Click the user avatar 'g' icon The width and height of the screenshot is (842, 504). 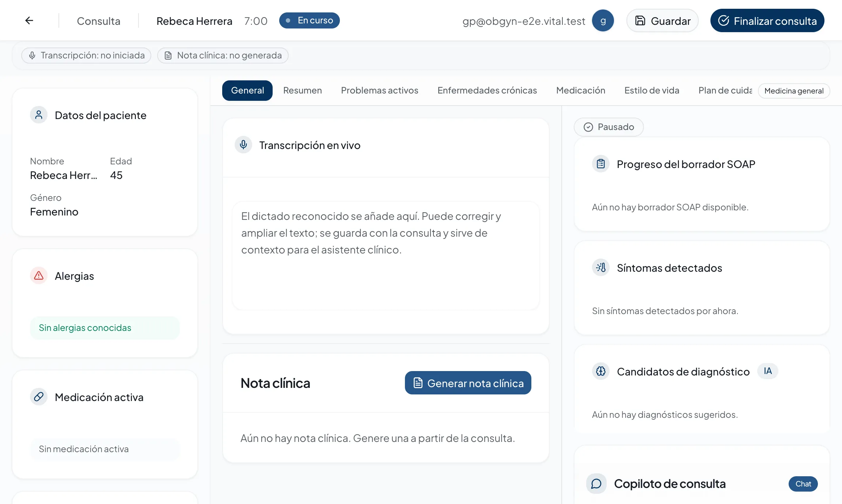[x=603, y=20]
